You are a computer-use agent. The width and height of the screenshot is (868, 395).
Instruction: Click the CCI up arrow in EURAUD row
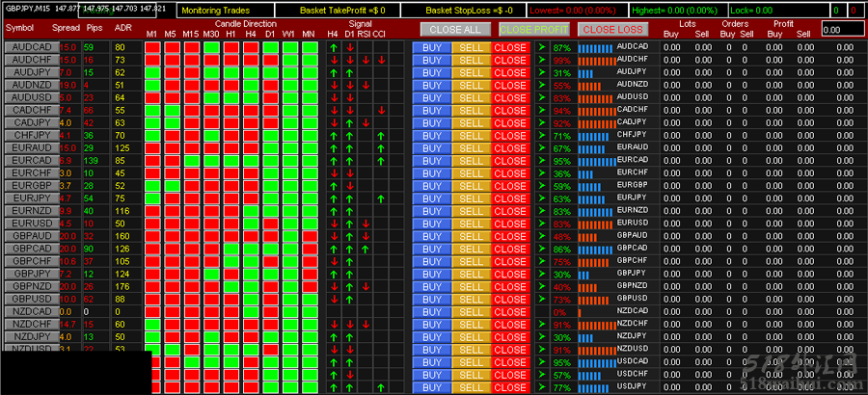[381, 148]
